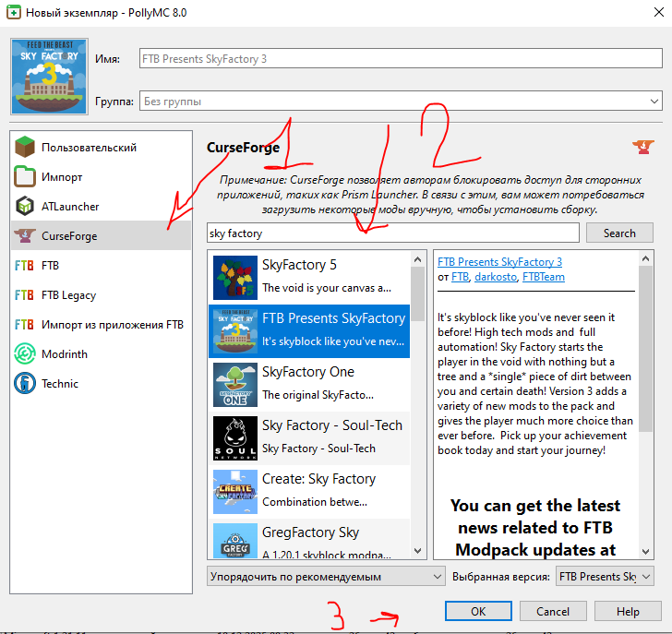This screenshot has width=672, height=634.
Task: Click the FTB logo icon
Action: tap(24, 266)
